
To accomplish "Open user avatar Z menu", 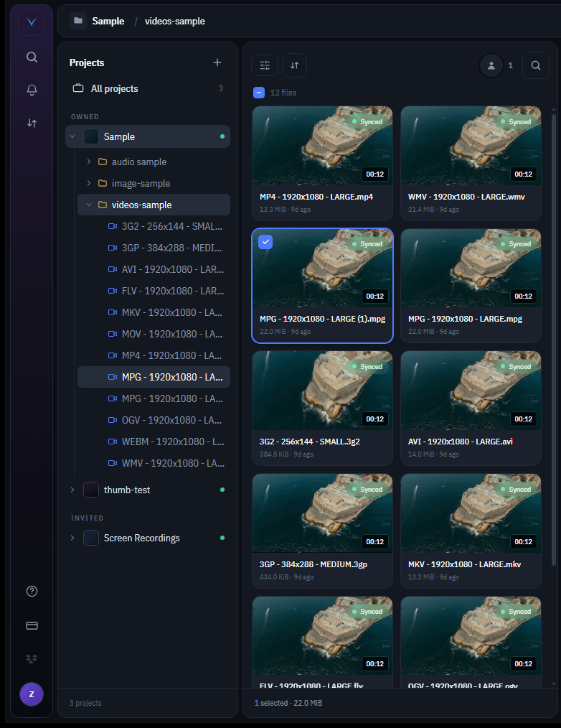I will coord(32,694).
